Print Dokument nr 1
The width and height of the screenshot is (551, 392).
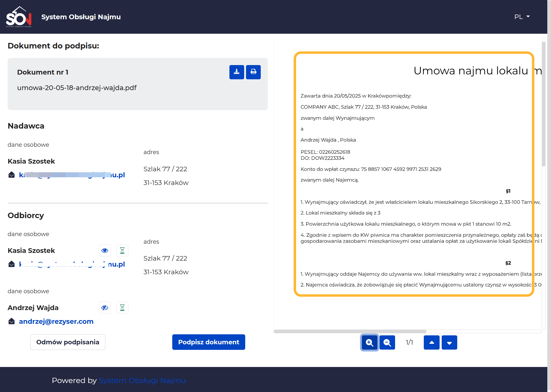[253, 72]
